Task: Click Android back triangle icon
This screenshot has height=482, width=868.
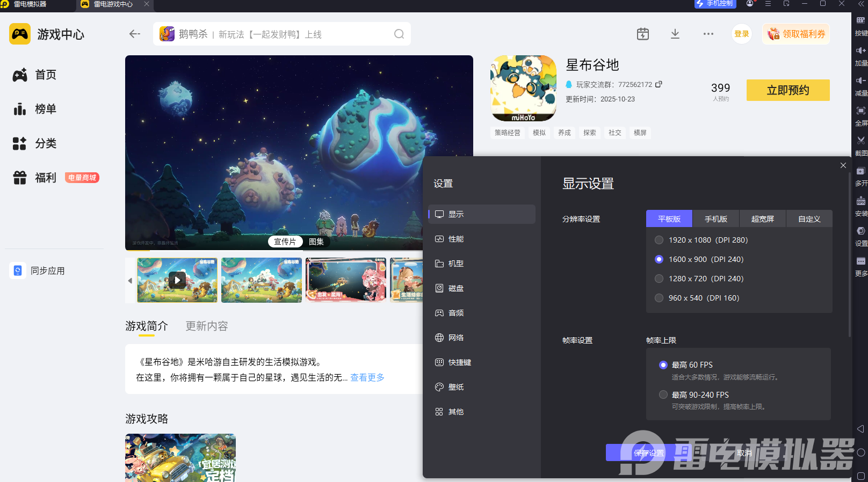Action: 860,429
